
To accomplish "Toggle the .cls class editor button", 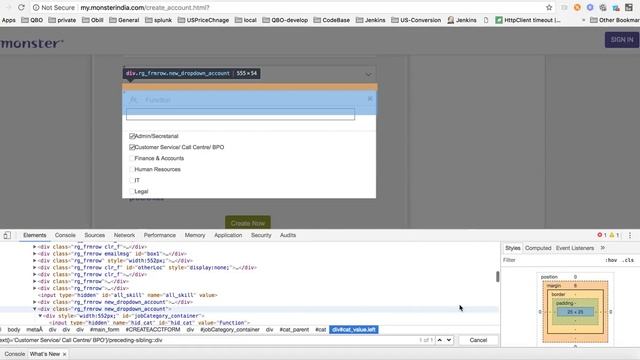I will click(629, 260).
